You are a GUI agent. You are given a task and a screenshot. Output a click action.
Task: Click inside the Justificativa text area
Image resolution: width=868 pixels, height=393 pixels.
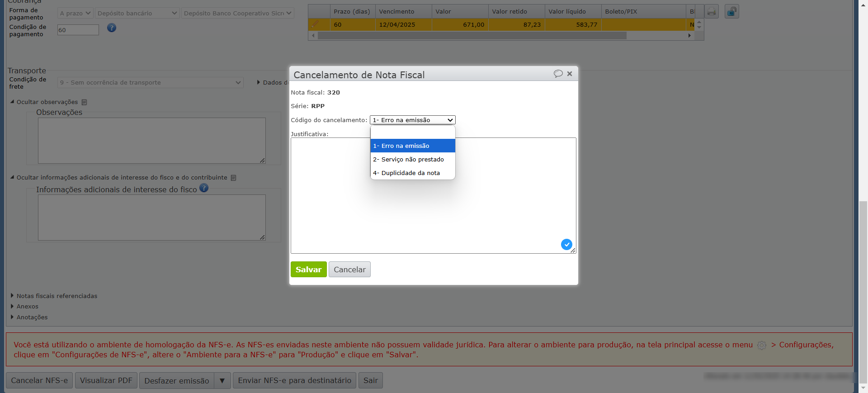[x=433, y=195]
